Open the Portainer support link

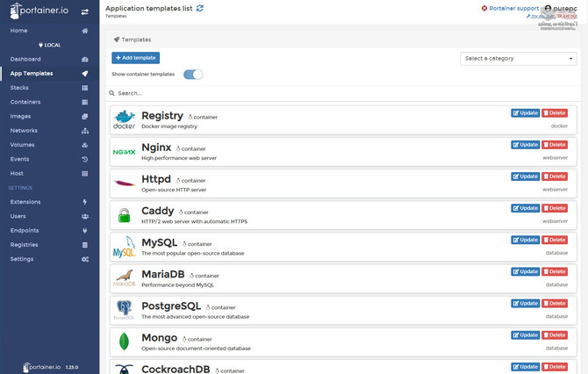(513, 8)
